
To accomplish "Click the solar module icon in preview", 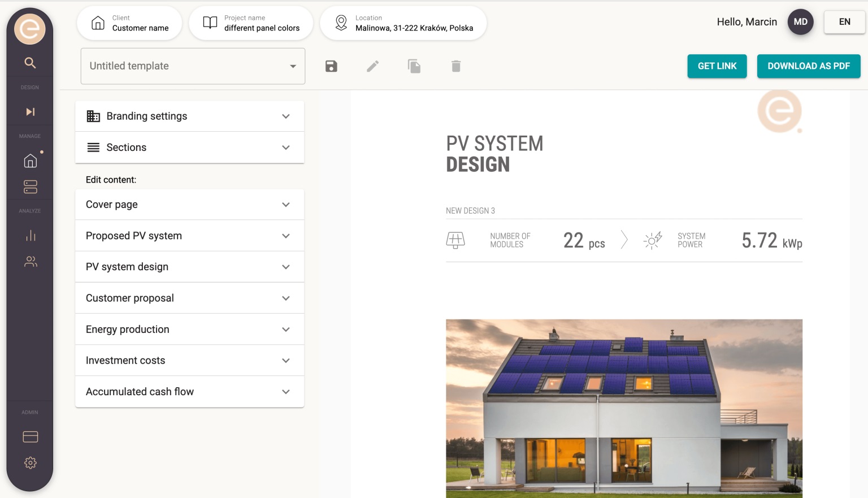I will (455, 240).
